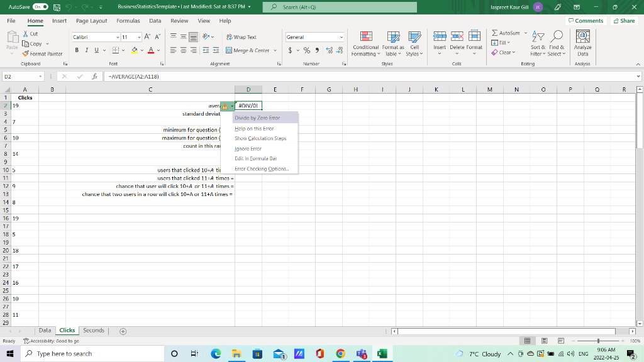Add a new sheet with plus icon
Viewport: 644px width, 362px height.
coord(123,331)
